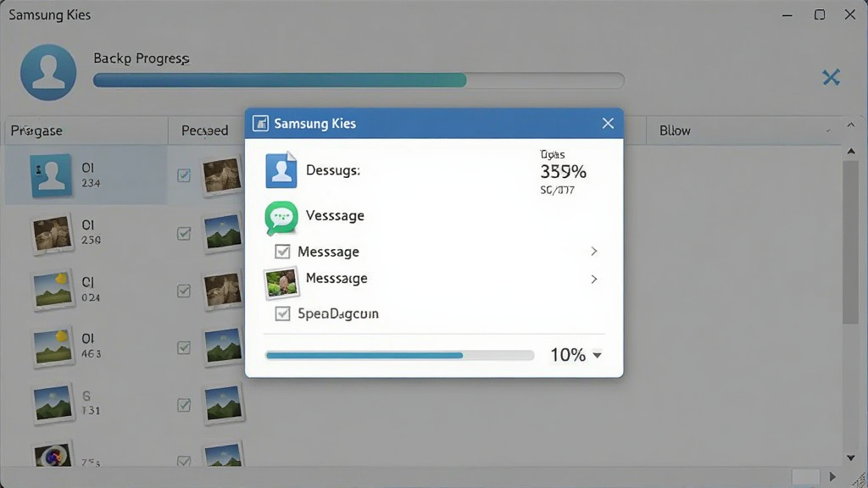Toggle the checkbox in row 131

(x=184, y=405)
